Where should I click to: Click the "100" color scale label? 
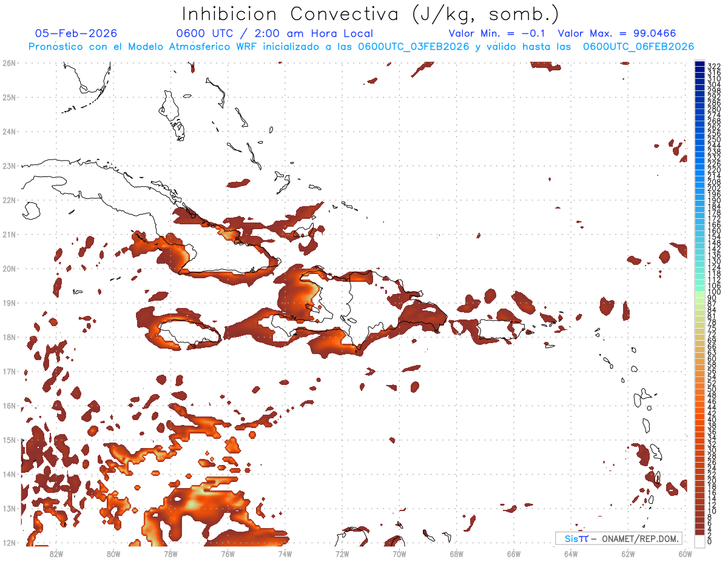coord(714,292)
